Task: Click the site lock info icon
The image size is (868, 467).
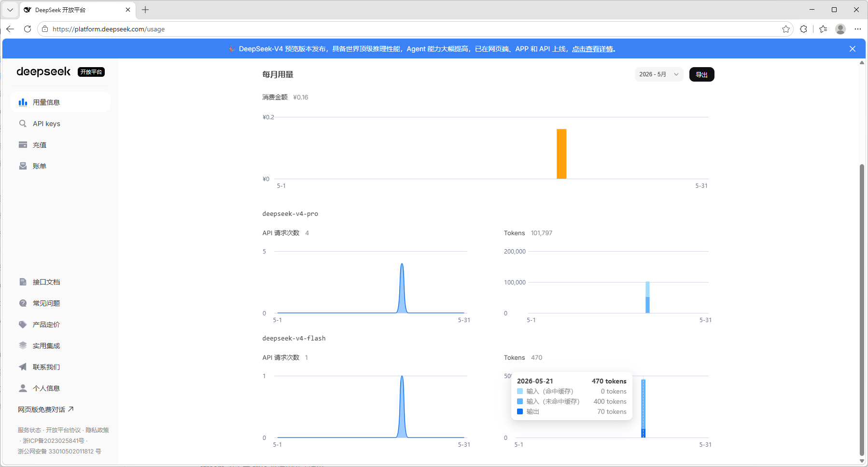Action: point(45,29)
